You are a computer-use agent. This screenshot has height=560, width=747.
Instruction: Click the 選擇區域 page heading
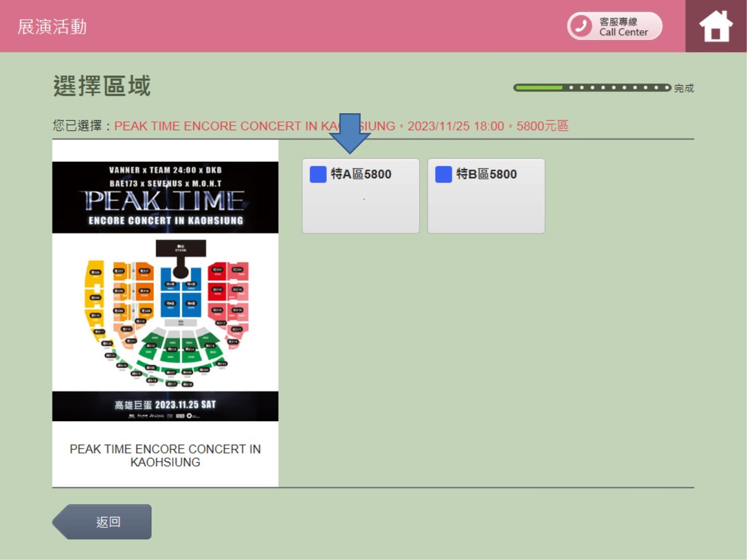(x=102, y=86)
